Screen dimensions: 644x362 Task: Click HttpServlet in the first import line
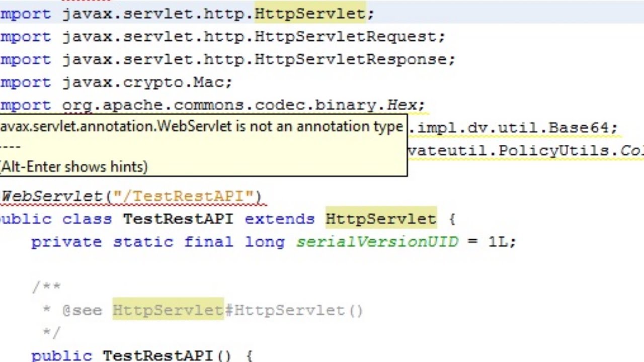point(310,14)
